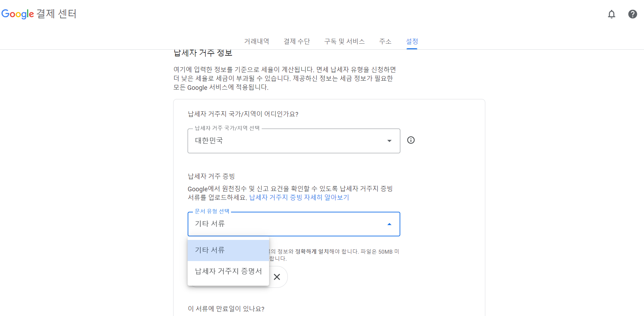
Task: Click the up arrow in 기타 서류 field
Action: 389,224
